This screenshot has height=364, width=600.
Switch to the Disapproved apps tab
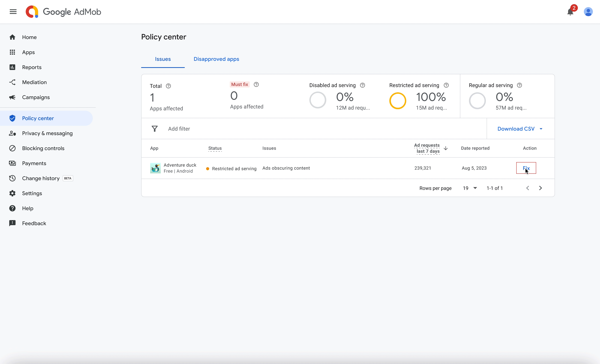pyautogui.click(x=216, y=59)
